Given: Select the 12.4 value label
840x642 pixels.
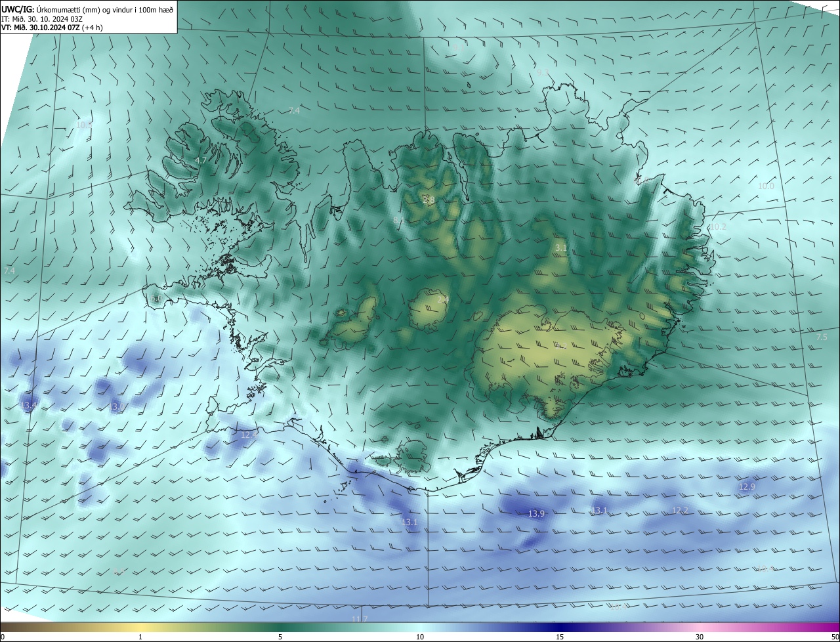Looking at the screenshot, I should click(249, 435).
